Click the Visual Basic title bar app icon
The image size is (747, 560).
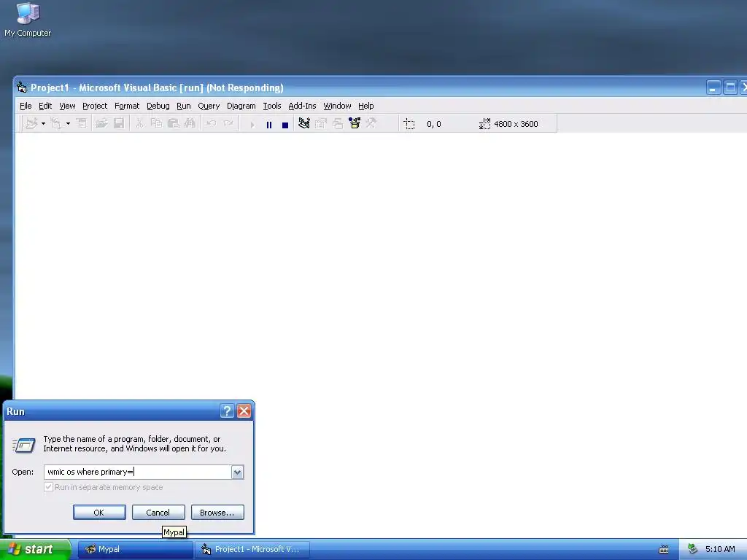pos(21,87)
